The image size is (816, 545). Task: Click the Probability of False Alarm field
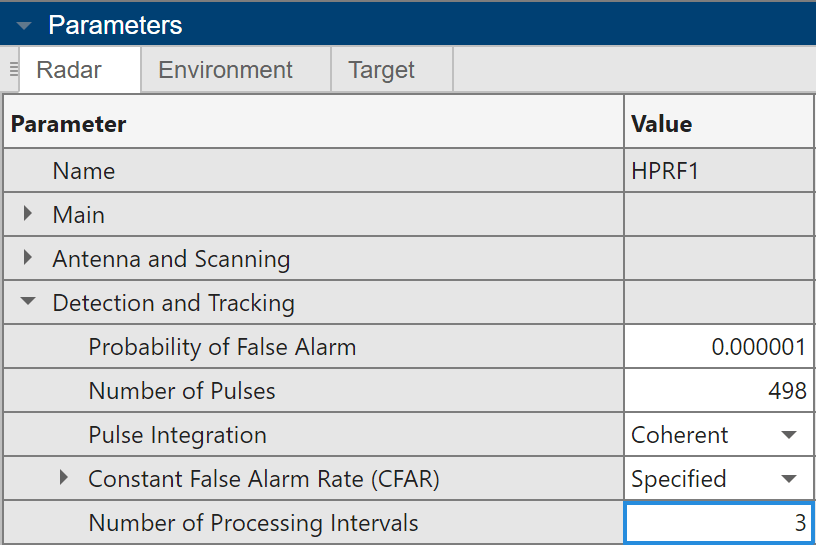point(718,347)
